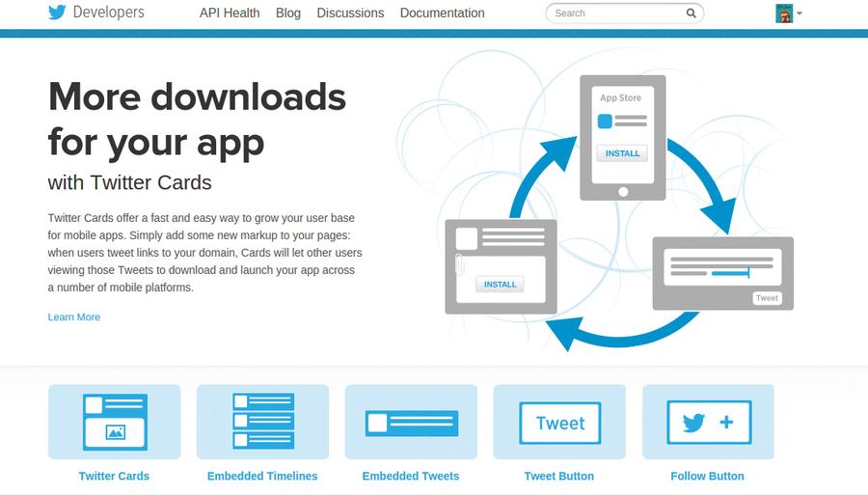Open the Documentation nav item
Viewport: 868px width, 495px height.
(x=443, y=13)
